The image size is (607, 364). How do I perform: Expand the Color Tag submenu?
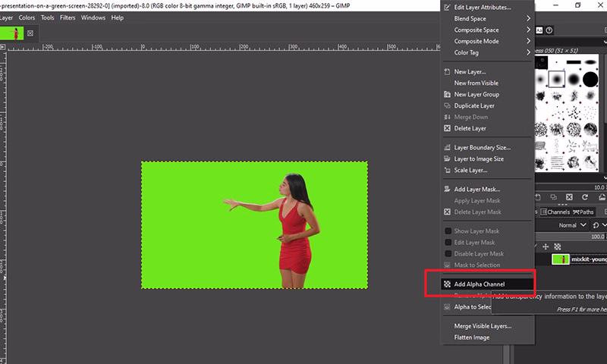[x=487, y=52]
